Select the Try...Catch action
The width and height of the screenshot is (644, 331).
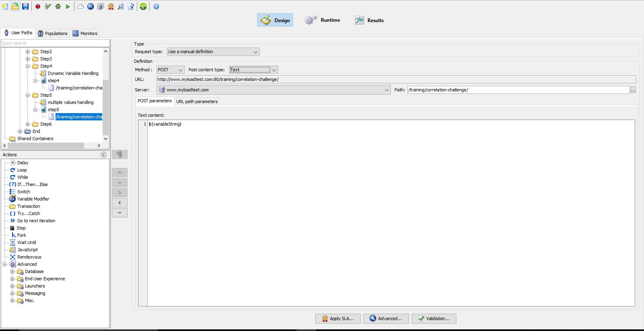click(29, 213)
